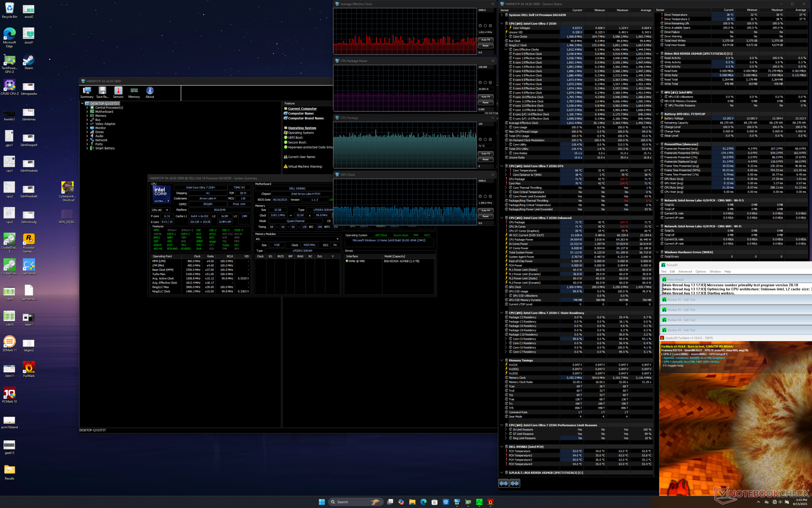The width and height of the screenshot is (812, 508).
Task: Click the Task View taskbar icon
Action: coord(390,502)
